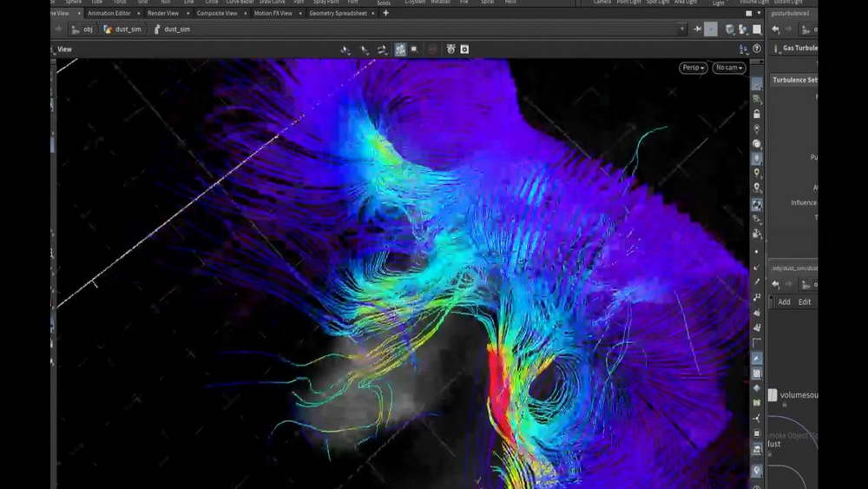
Task: Expand the path history dropdown arrow
Action: pos(682,29)
